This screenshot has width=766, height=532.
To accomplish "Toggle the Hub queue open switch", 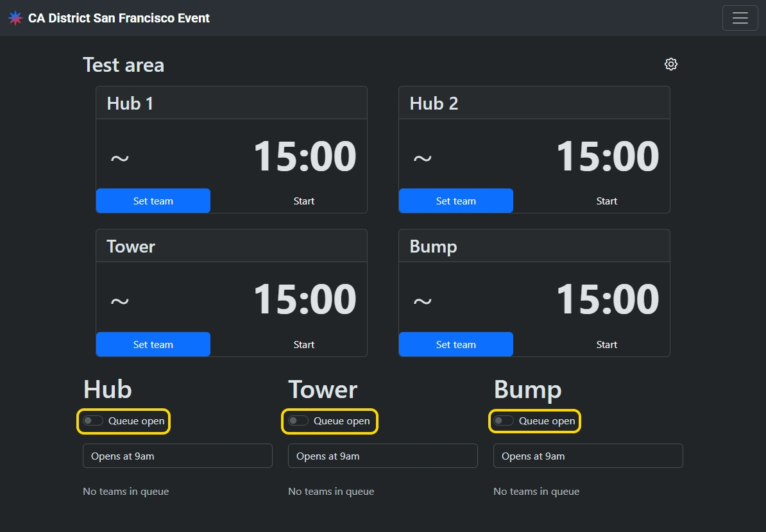I will [94, 421].
